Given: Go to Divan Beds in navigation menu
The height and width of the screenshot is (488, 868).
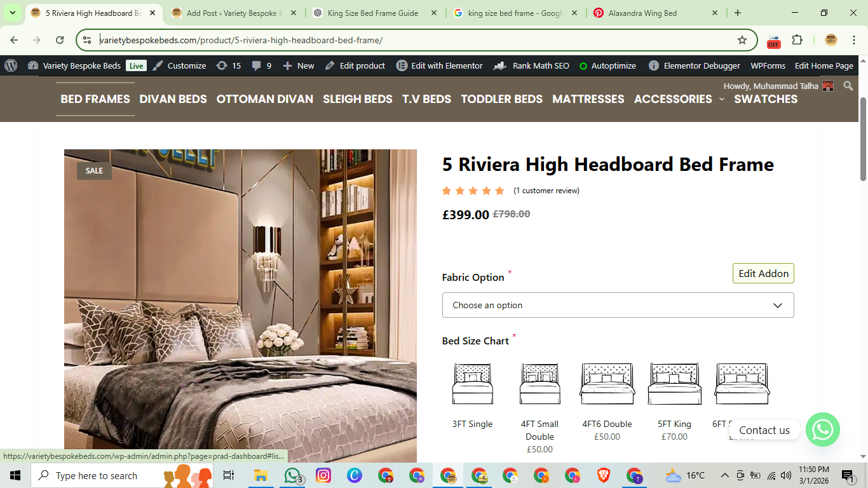Looking at the screenshot, I should tap(173, 99).
